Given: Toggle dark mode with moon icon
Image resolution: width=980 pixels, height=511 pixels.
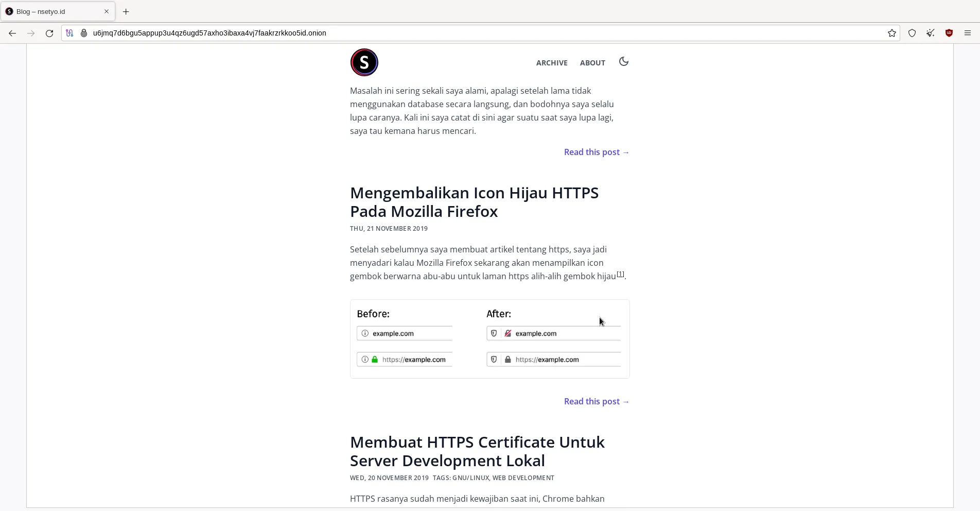Looking at the screenshot, I should [623, 62].
